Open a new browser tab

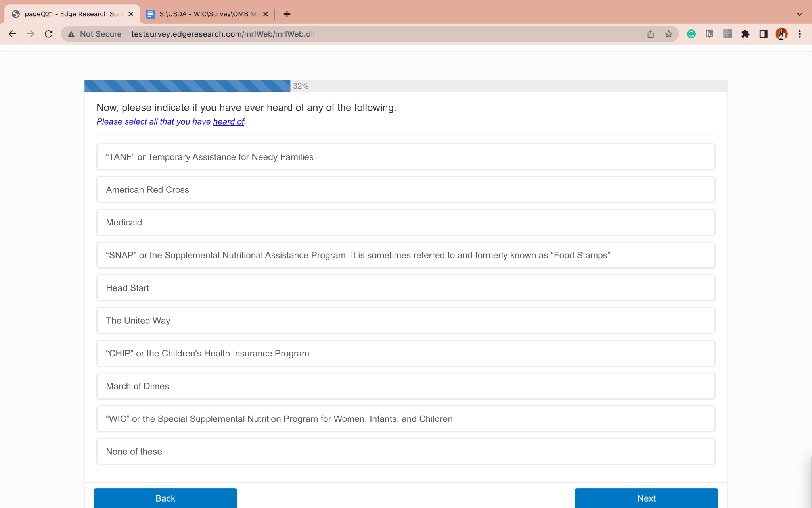coord(287,14)
